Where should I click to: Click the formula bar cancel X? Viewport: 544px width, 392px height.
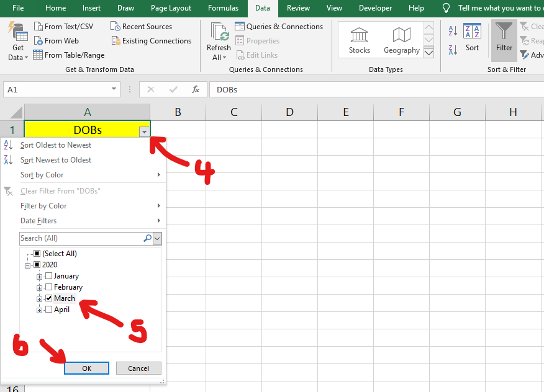pyautogui.click(x=151, y=89)
